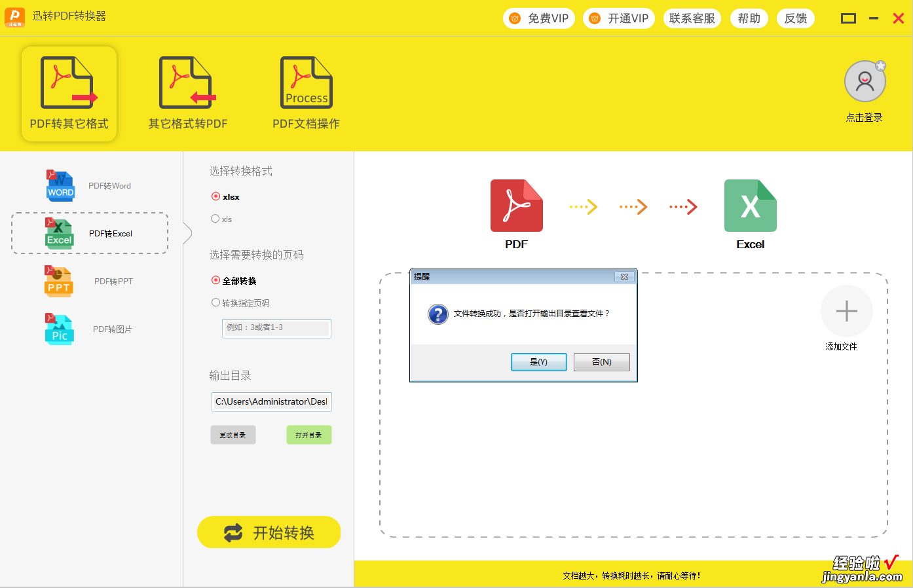Click the Pic sidebar icon
The image size is (913, 588).
pyautogui.click(x=59, y=329)
